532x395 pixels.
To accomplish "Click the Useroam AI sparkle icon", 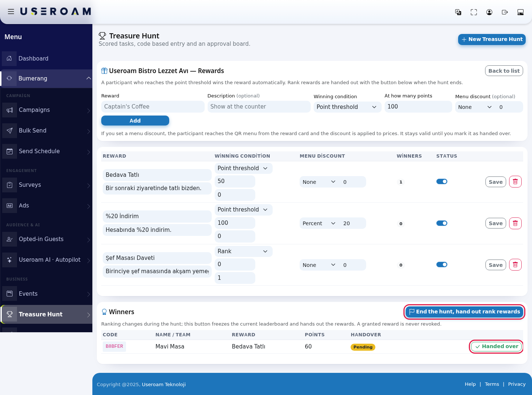I will pos(10,260).
